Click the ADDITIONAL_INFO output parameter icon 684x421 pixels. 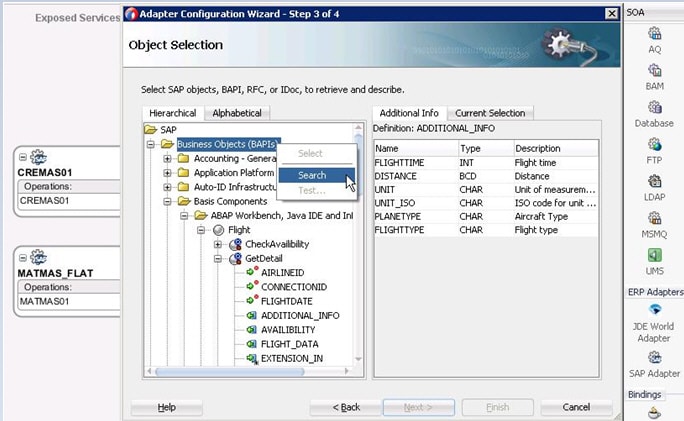tap(251, 315)
